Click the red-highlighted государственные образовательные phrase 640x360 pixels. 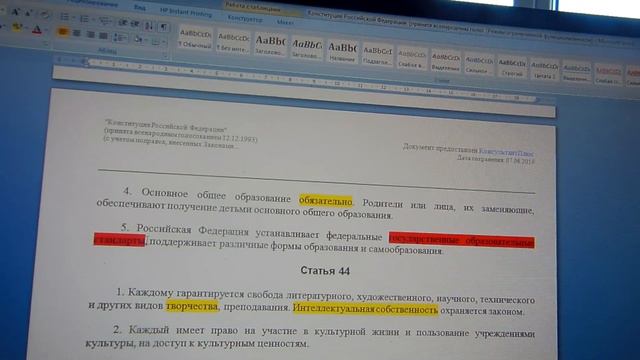coord(462,240)
